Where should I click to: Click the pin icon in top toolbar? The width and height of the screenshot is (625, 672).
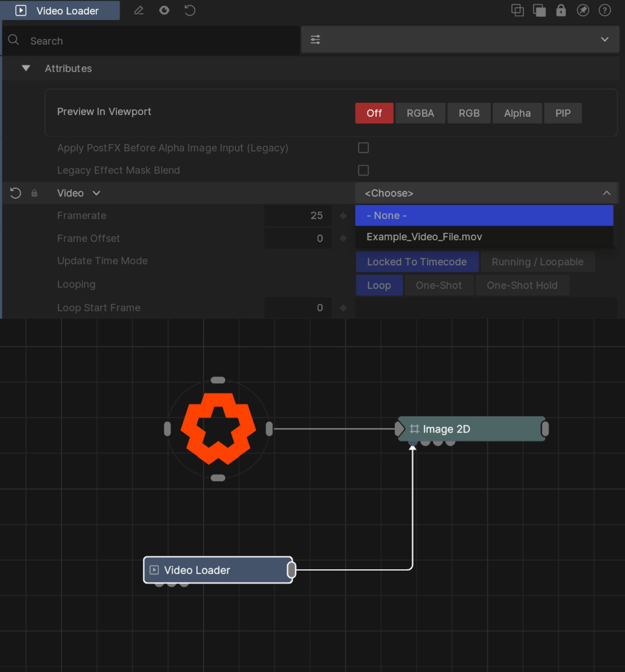point(582,10)
